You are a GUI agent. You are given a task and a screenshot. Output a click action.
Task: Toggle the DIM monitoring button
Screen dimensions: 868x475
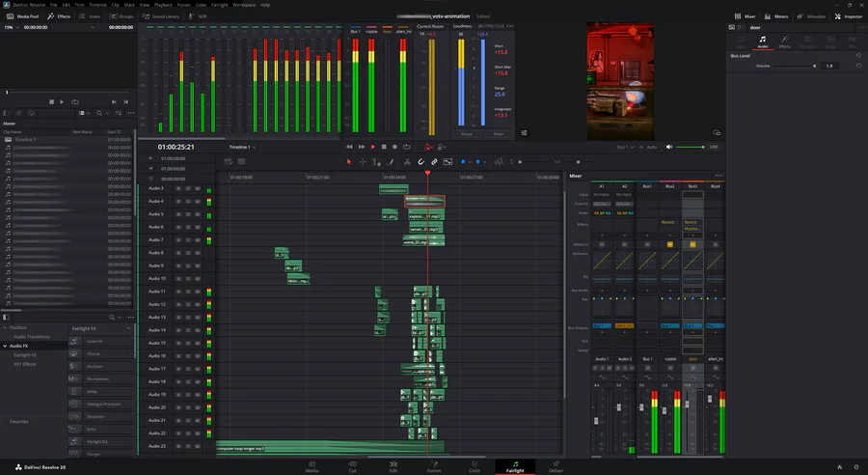point(714,147)
